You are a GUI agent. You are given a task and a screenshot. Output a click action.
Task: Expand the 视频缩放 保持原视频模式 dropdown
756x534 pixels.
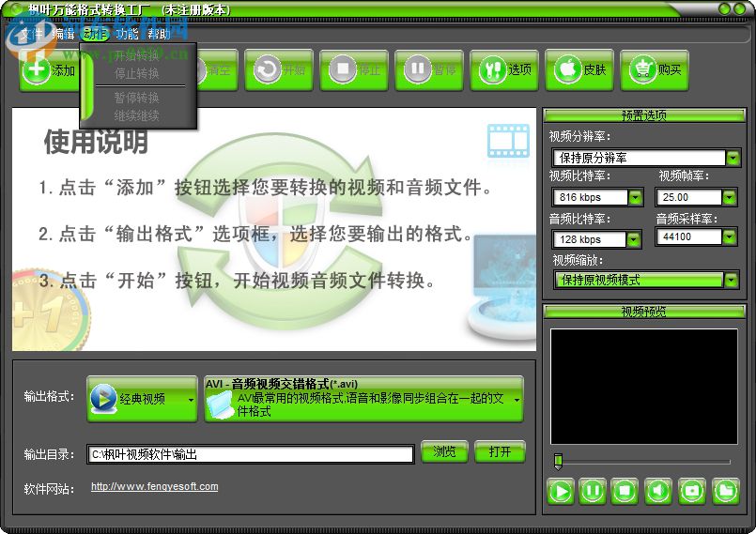732,280
